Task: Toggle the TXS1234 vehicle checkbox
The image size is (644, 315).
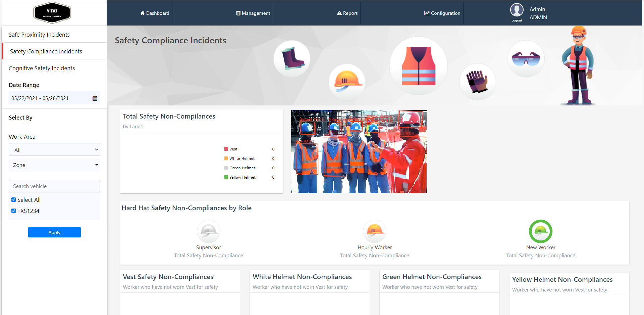Action: (x=14, y=211)
